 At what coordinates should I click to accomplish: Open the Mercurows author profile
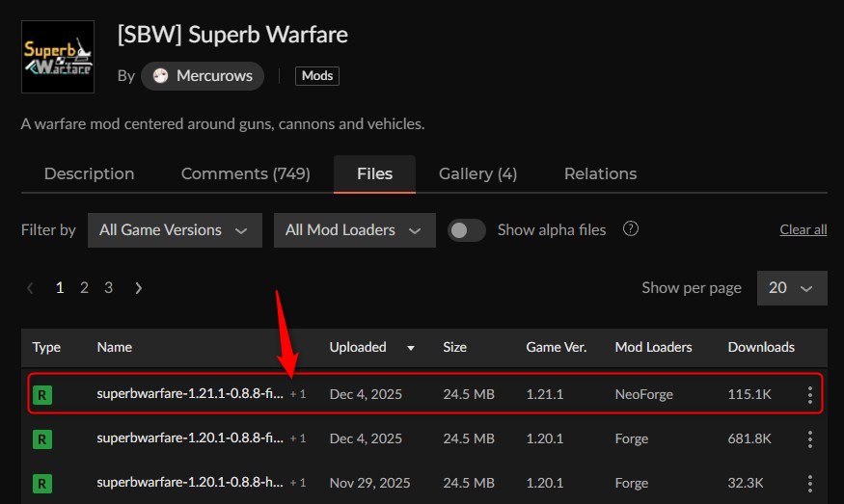coord(203,76)
